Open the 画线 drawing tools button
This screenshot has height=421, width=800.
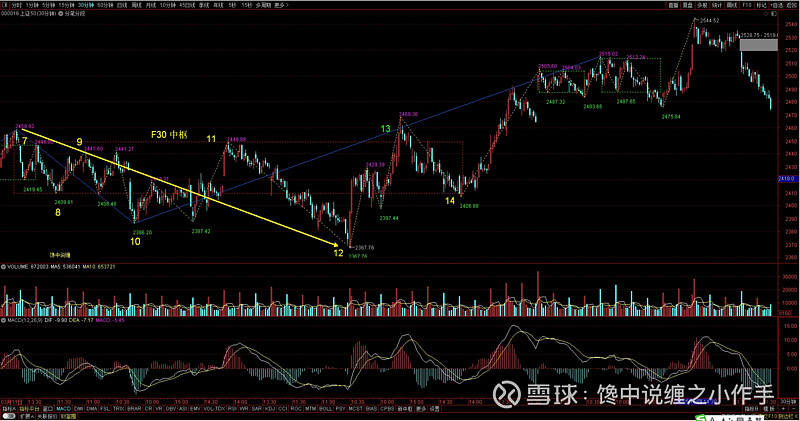pos(732,5)
